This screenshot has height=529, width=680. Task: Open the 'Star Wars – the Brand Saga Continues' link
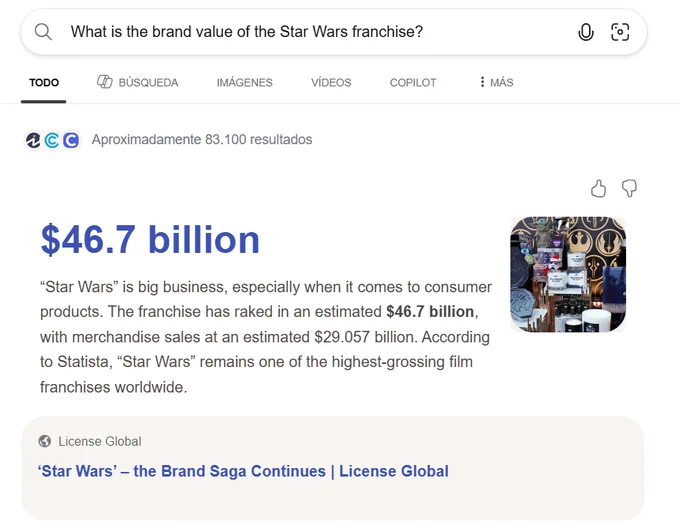tap(243, 471)
